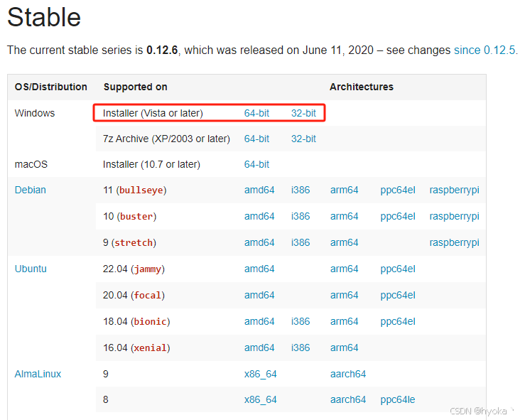Get Debian 11 bullseye ppc64el package
The image size is (525, 420).
tap(398, 190)
